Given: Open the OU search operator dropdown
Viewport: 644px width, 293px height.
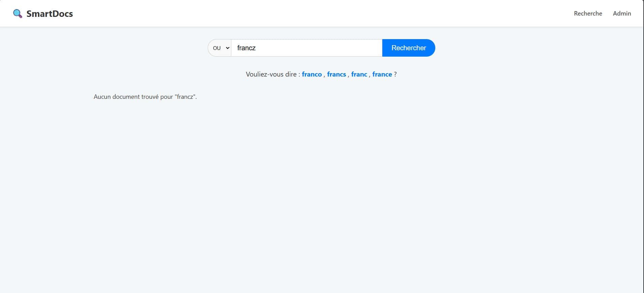Looking at the screenshot, I should pyautogui.click(x=220, y=48).
